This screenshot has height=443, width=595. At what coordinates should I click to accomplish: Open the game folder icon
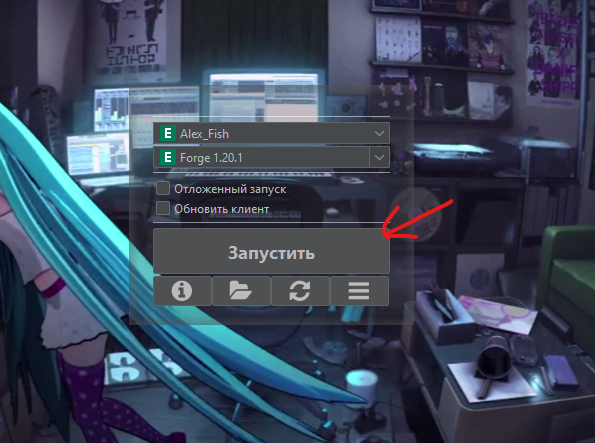point(241,291)
